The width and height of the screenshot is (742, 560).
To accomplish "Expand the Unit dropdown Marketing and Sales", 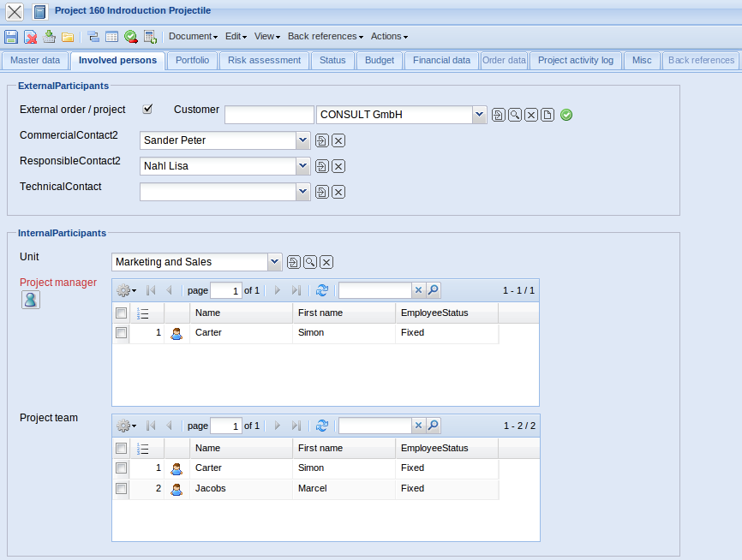I will click(274, 262).
